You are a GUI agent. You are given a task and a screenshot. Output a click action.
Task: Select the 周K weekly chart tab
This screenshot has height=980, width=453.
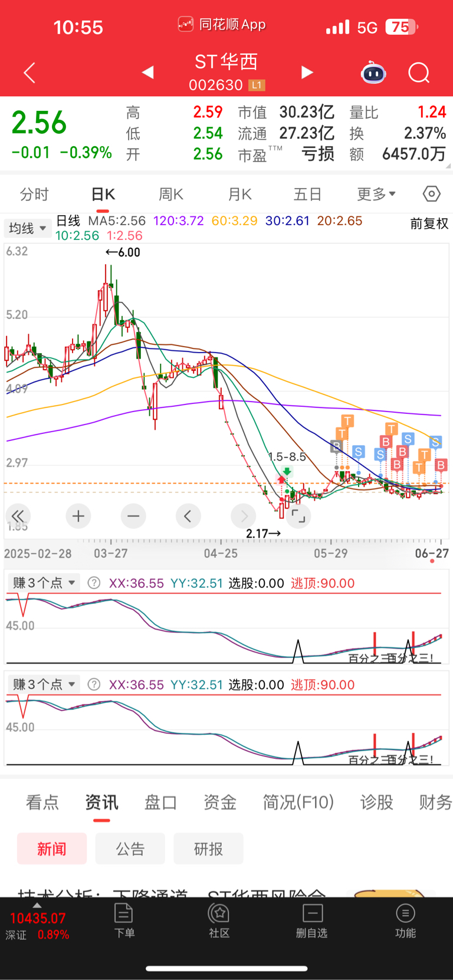171,194
